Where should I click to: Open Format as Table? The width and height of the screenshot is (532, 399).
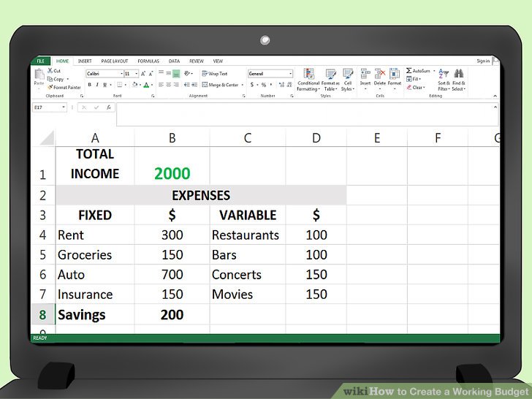[330, 80]
